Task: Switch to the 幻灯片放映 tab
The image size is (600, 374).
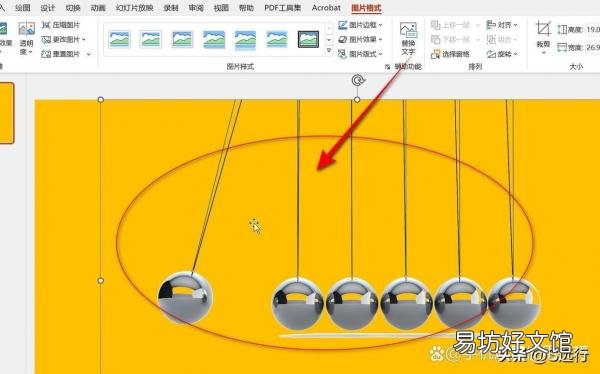Action: 135,8
